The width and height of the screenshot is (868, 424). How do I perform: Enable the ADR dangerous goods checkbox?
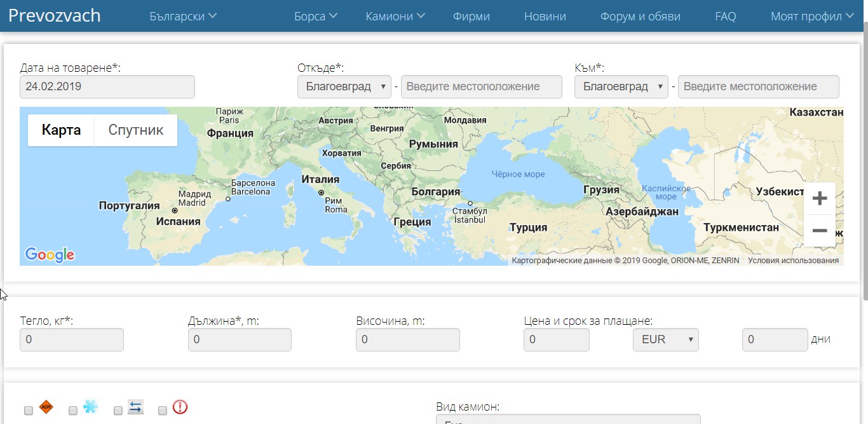pos(29,411)
